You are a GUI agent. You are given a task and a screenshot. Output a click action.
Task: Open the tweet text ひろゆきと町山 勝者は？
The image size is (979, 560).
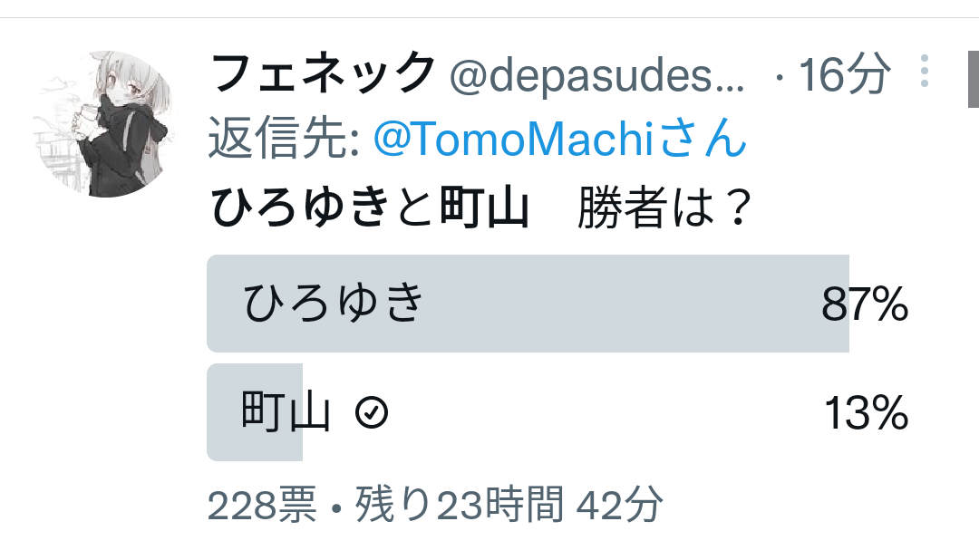point(480,208)
